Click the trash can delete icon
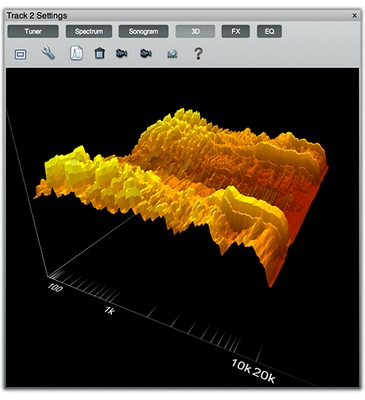Screen dimensions: 365x400 (x=99, y=53)
